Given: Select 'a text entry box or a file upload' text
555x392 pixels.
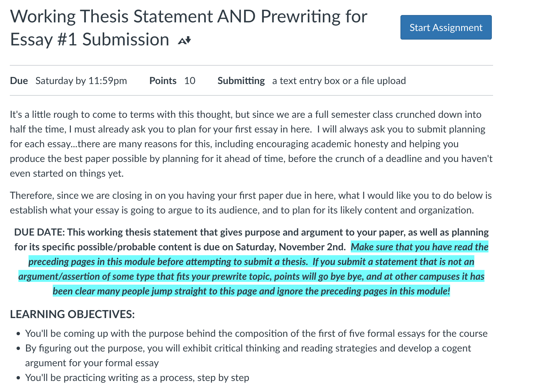Looking at the screenshot, I should 339,81.
